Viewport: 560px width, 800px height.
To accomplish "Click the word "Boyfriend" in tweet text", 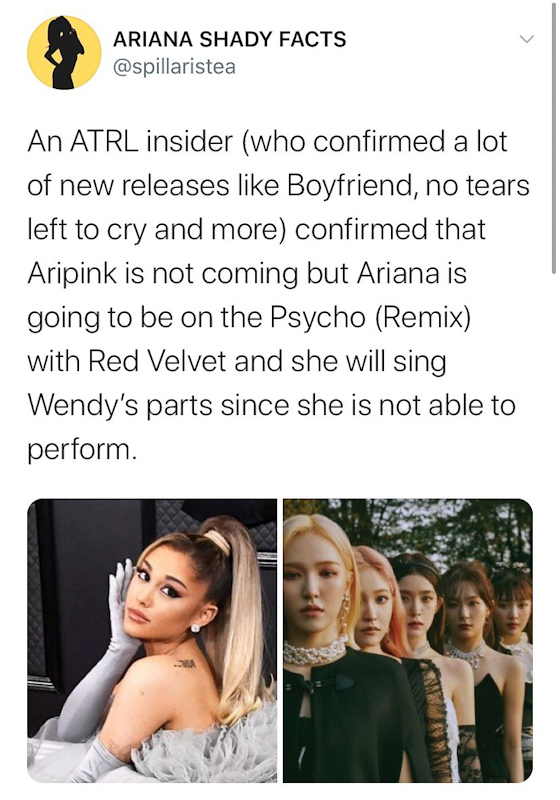I will pos(349,186).
